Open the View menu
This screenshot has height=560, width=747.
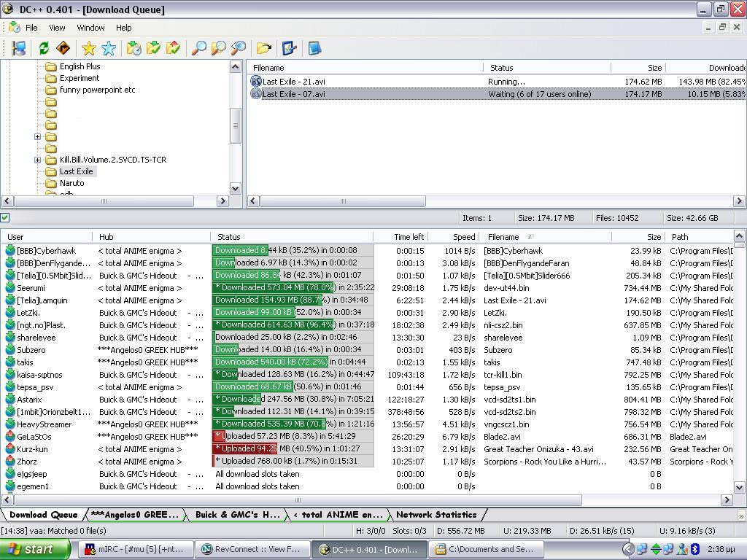point(57,28)
